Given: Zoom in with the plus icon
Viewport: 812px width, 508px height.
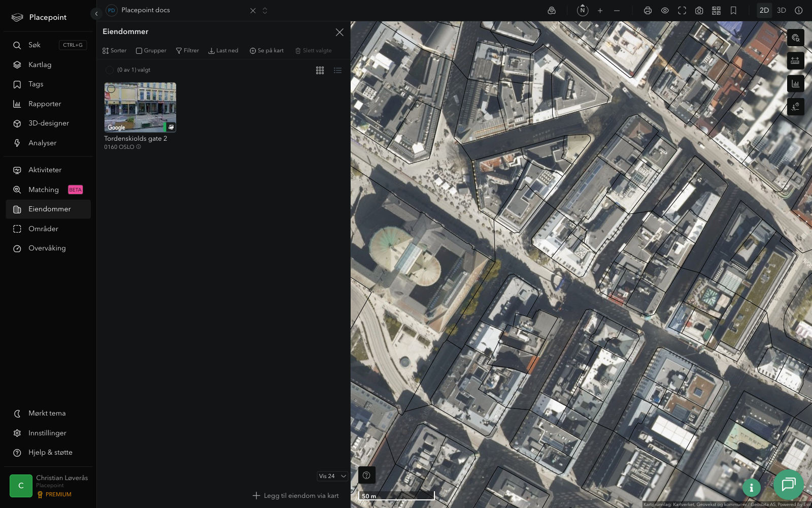Looking at the screenshot, I should tap(600, 11).
